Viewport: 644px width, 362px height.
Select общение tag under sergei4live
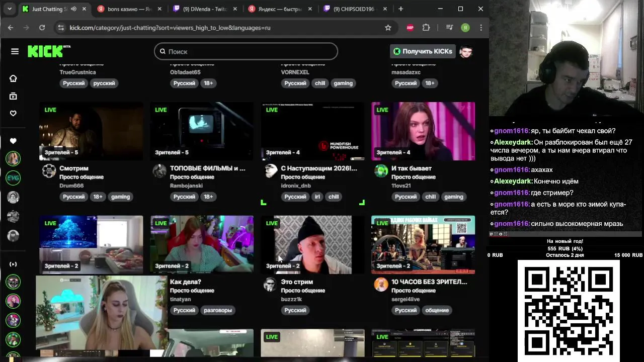(x=437, y=310)
